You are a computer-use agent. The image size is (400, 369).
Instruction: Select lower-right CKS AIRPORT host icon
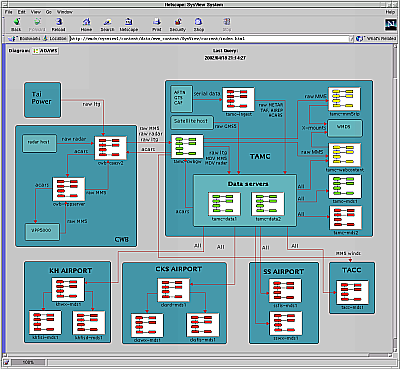tap(203, 325)
